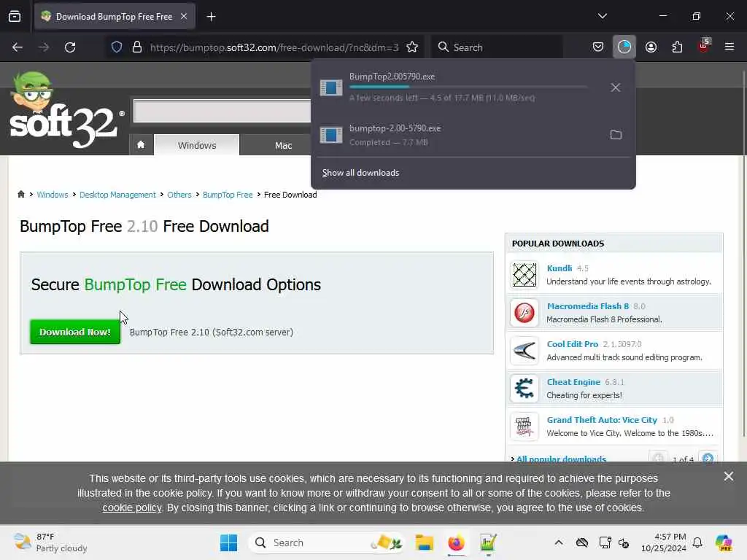The width and height of the screenshot is (747, 560).
Task: Toggle the downloads panel toolbar button
Action: pyautogui.click(x=624, y=47)
